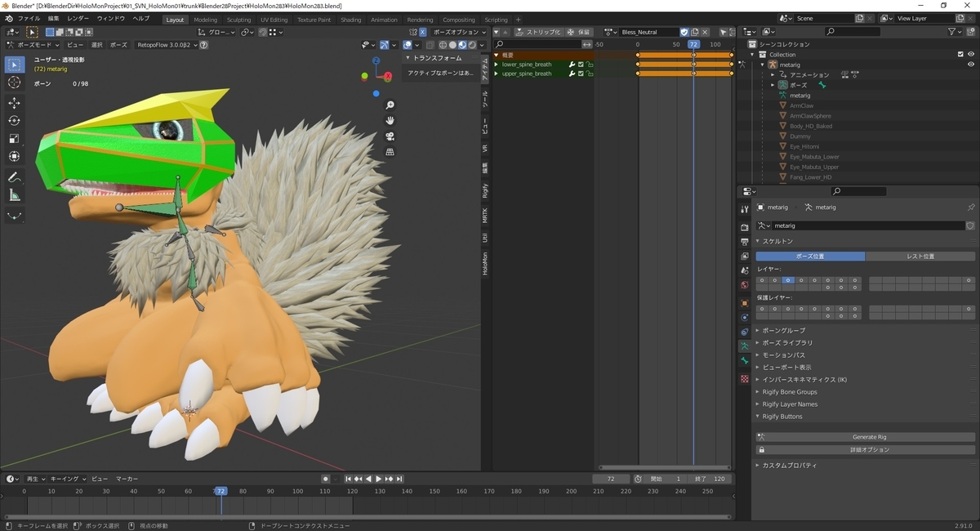Switch to rendered viewport shading sphere

471,45
